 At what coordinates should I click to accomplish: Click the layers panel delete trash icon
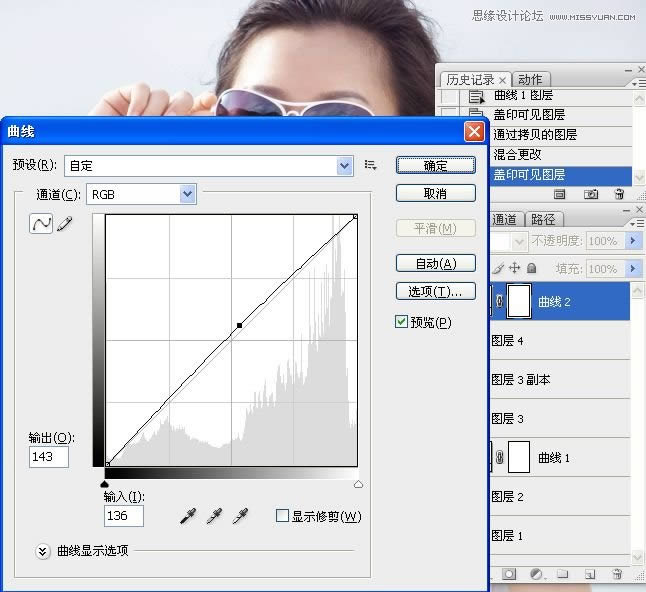pos(617,574)
